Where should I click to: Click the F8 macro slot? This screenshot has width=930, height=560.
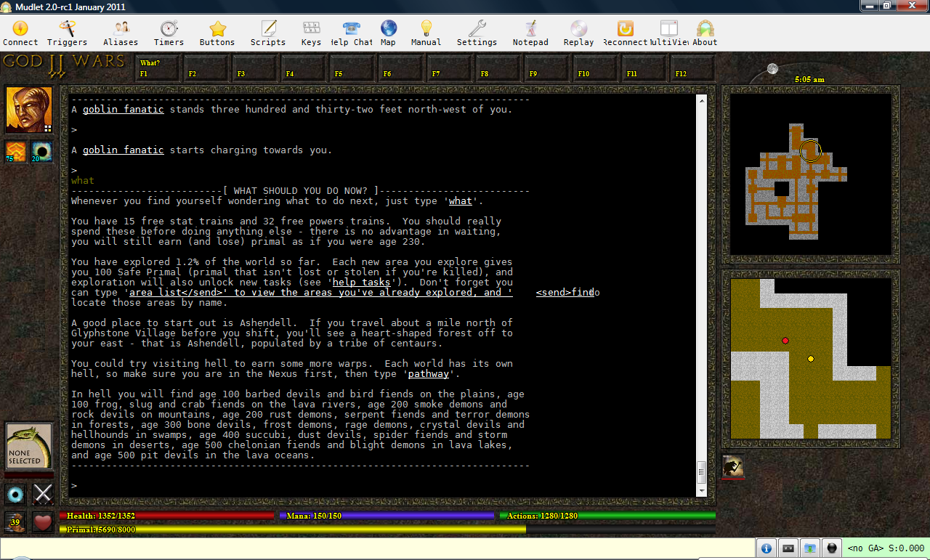click(498, 68)
